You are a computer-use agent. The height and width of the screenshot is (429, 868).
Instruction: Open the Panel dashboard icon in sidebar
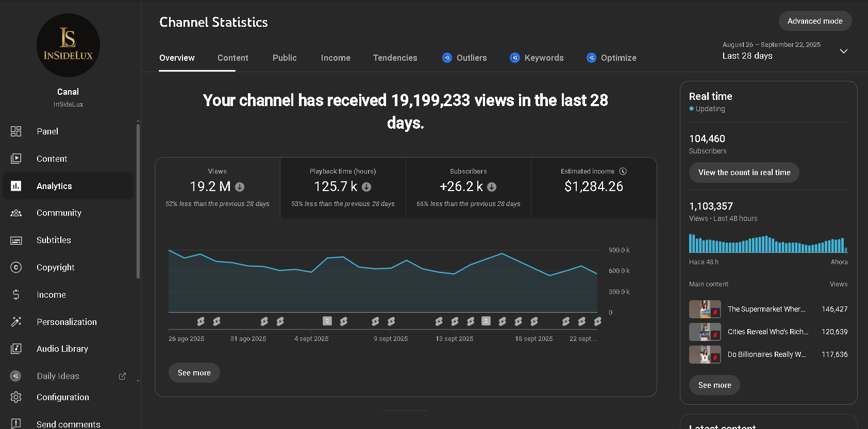pyautogui.click(x=16, y=131)
